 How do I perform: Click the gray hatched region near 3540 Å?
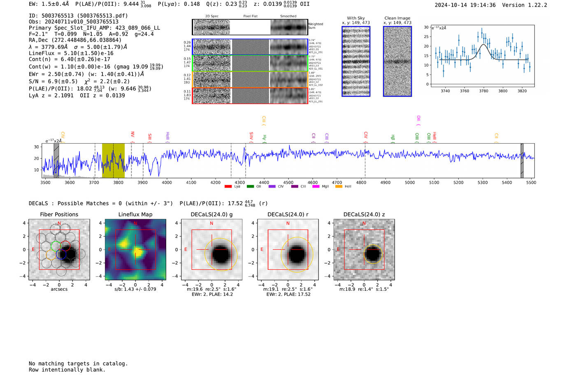click(56, 160)
